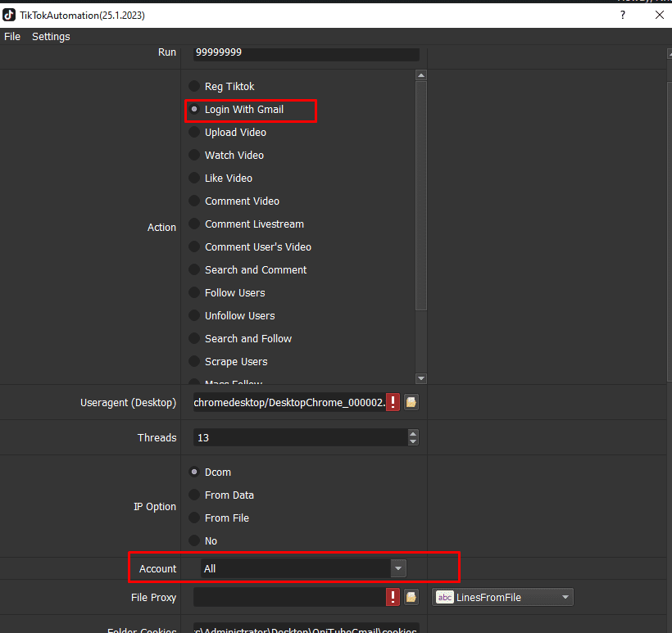
Task: Select the Comment Livestream action
Action: (x=247, y=224)
